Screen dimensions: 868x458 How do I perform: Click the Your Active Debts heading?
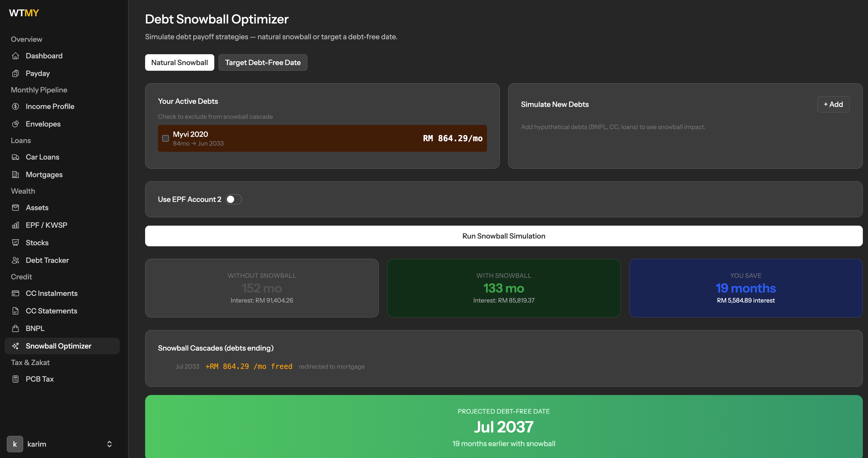click(188, 101)
